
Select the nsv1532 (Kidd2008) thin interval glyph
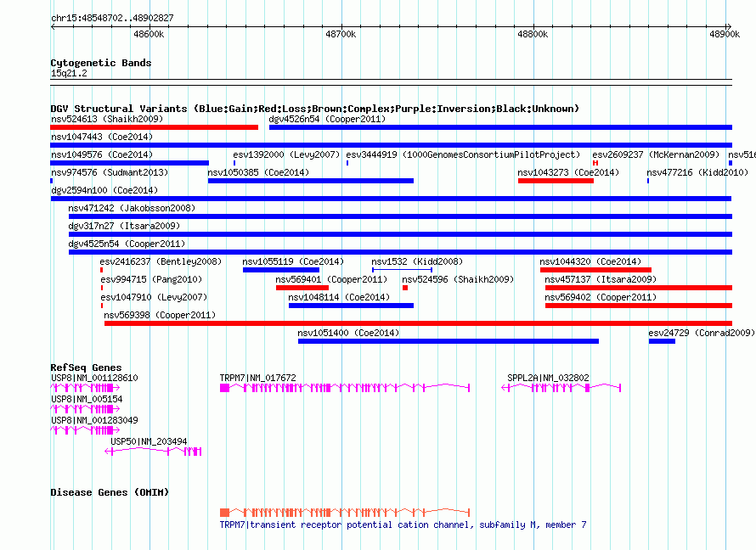pyautogui.click(x=402, y=270)
